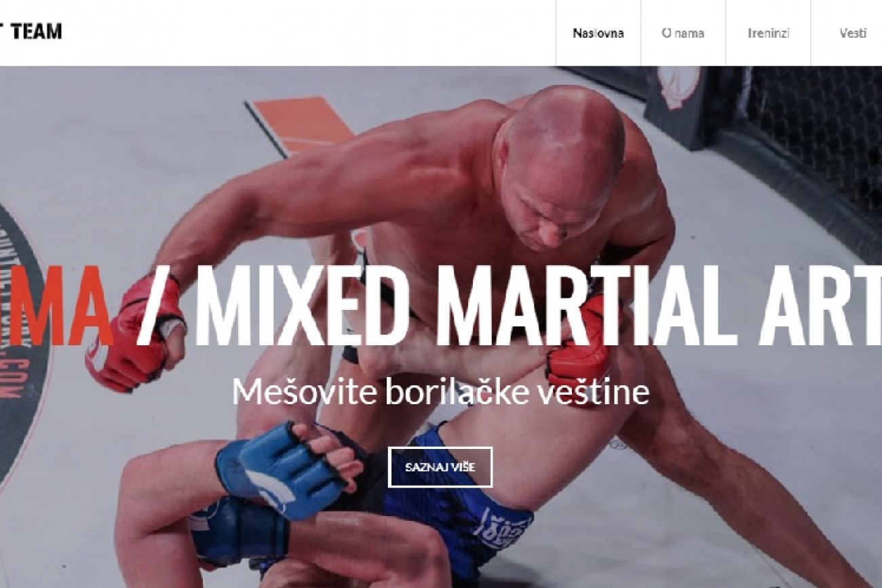Open the Vesti navigation link
This screenshot has width=882, height=588.
tap(852, 33)
